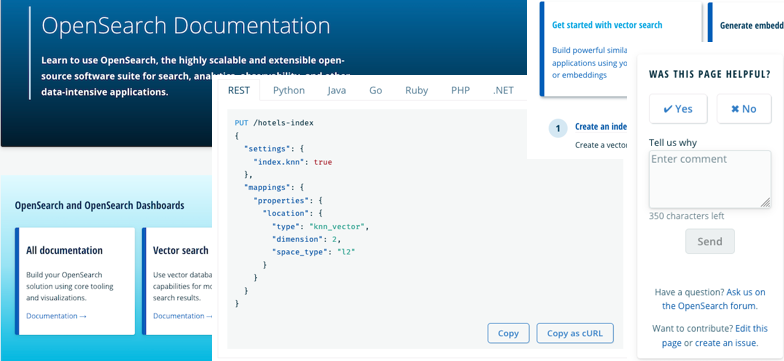The image size is (784, 361).
Task: Switch to the PHP tab
Action: [x=460, y=90]
